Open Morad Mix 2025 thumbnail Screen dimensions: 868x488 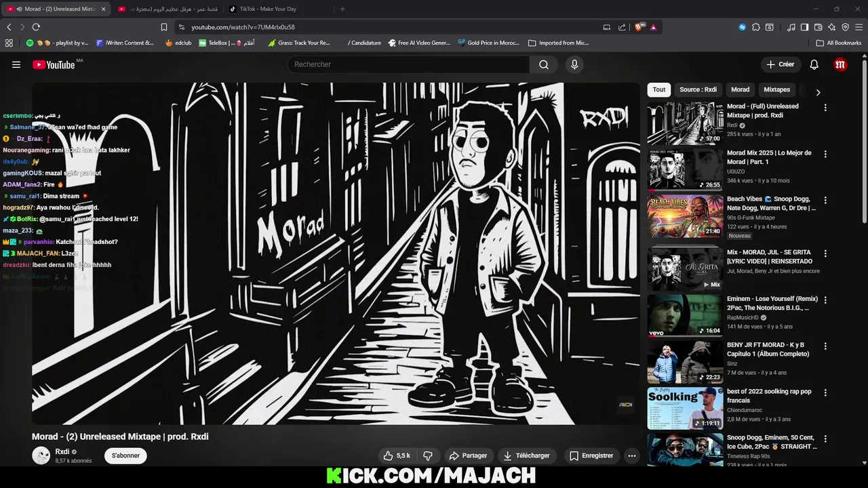685,169
